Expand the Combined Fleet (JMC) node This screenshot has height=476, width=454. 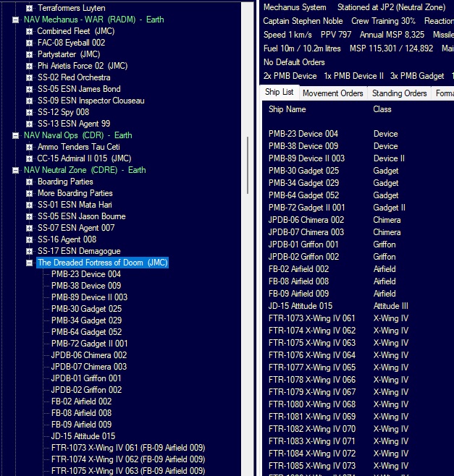(x=29, y=31)
